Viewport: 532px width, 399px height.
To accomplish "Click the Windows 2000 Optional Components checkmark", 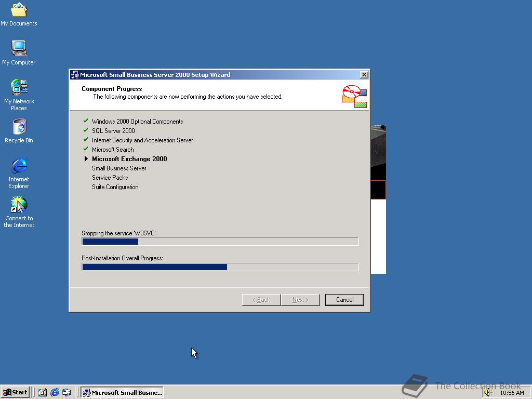I will pos(86,121).
